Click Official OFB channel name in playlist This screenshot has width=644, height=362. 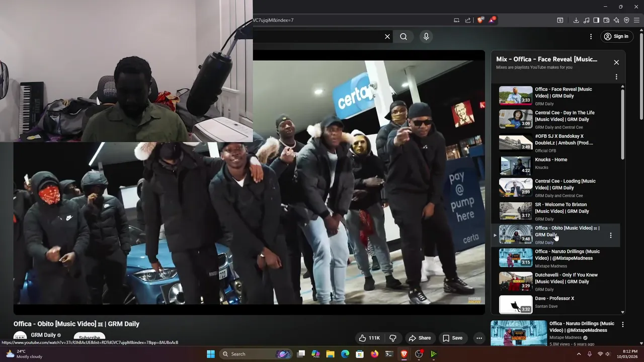click(545, 150)
